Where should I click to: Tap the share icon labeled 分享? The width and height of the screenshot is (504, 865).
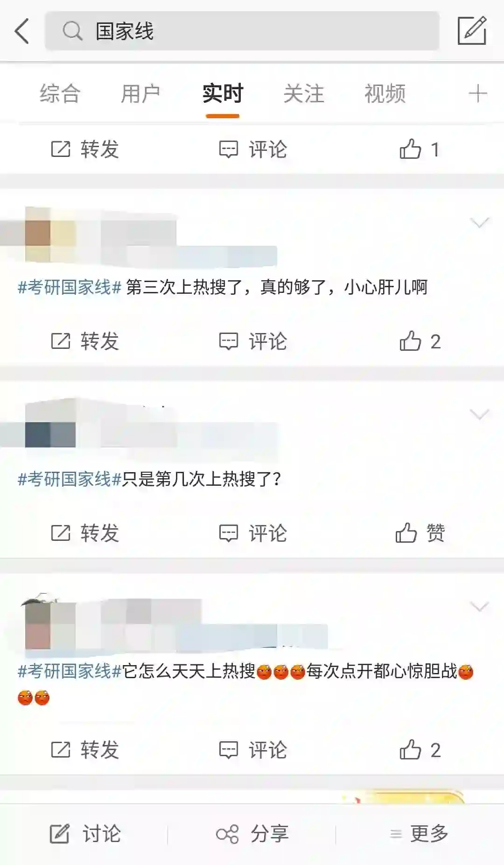click(252, 834)
